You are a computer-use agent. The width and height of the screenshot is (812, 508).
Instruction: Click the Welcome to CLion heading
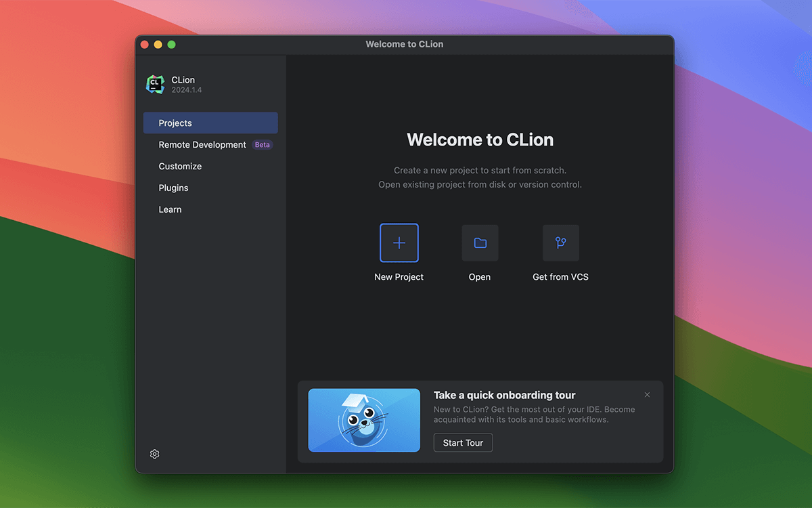(480, 140)
